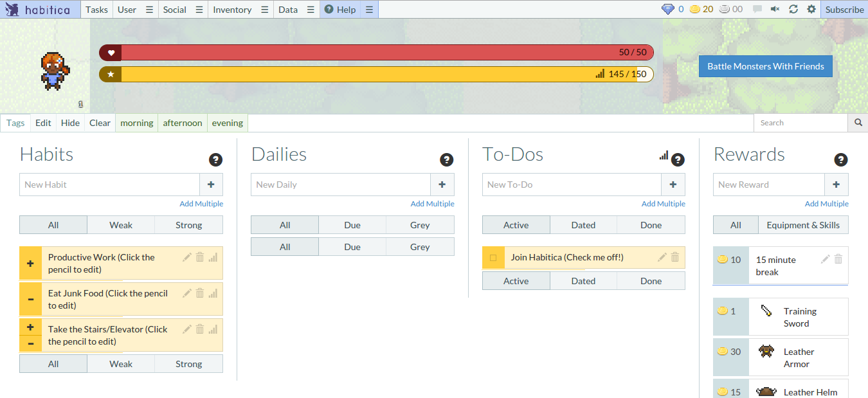Switch to the Dated to-dos tab
The width and height of the screenshot is (868, 398).
coord(583,225)
